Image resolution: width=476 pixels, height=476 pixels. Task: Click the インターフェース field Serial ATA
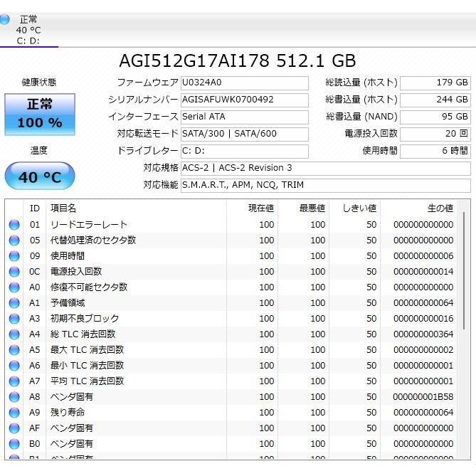[x=244, y=117]
